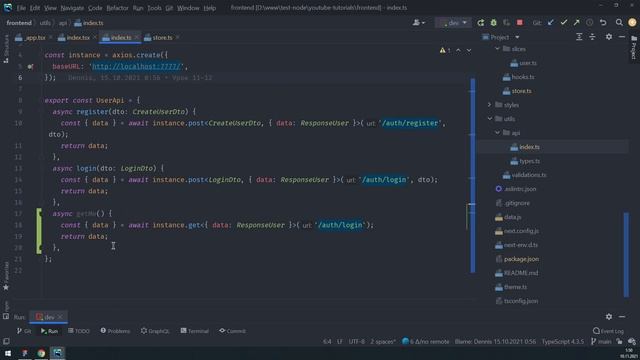Open the user account dropdown in toolbar

[x=419, y=23]
